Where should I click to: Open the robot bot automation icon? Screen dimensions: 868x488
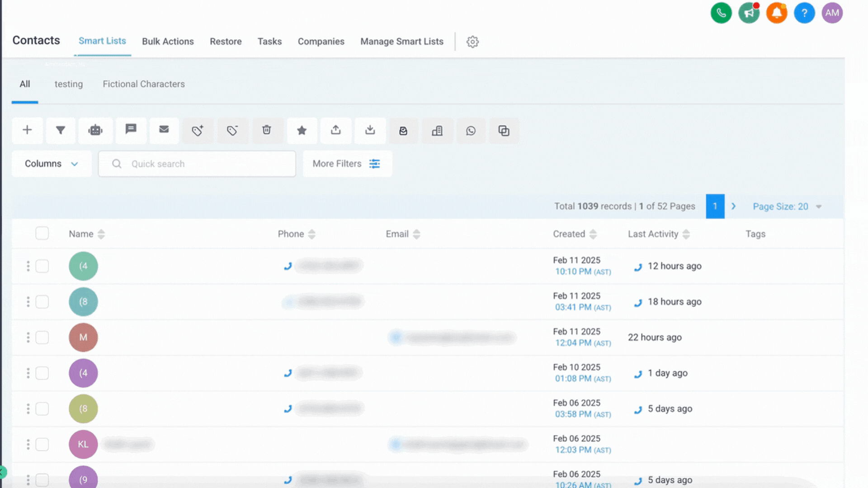95,131
